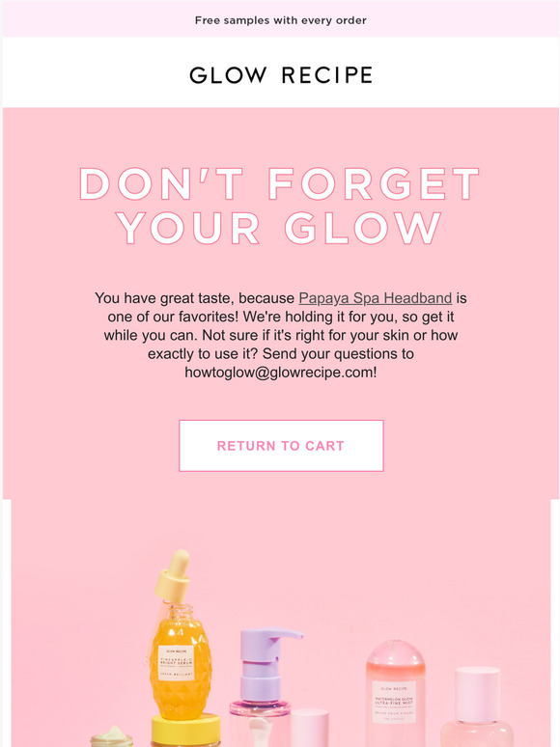The height and width of the screenshot is (747, 560).
Task: Click the small pink cap beside the pump bottle
Action: click(309, 728)
